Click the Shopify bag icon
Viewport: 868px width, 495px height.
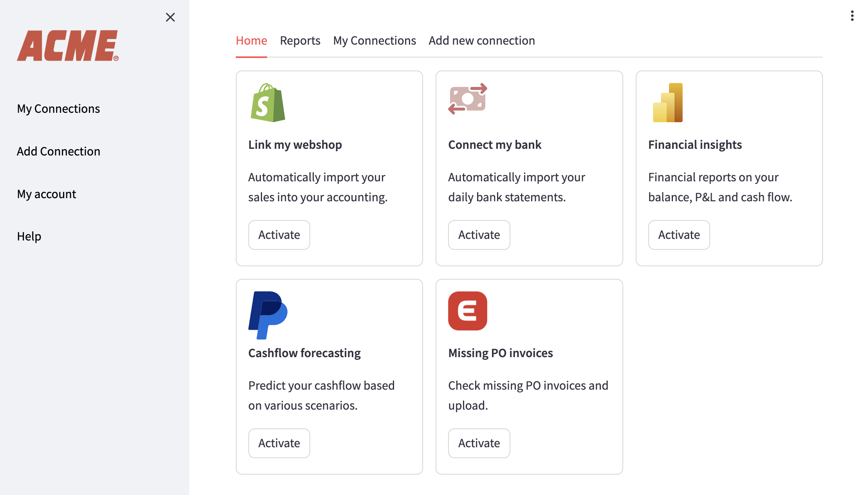(x=268, y=103)
